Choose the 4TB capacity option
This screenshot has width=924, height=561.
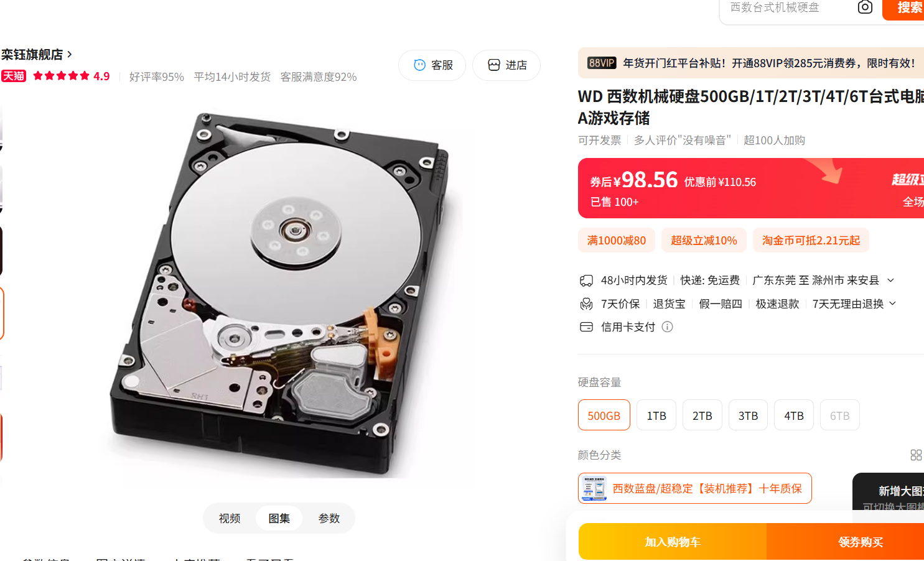pos(794,415)
